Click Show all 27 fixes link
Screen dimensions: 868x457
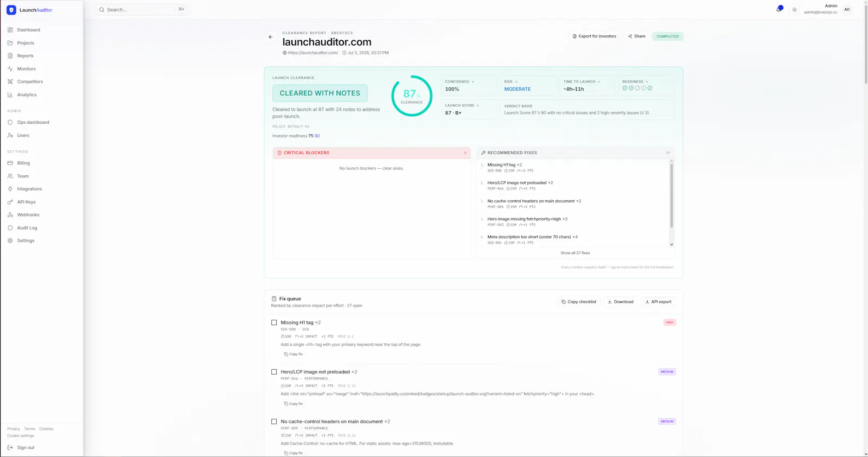click(x=575, y=253)
